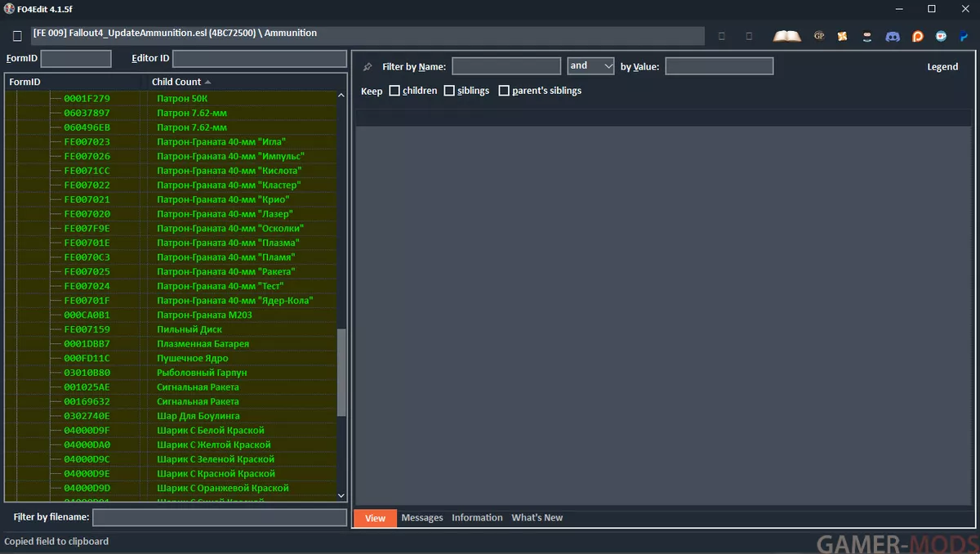Click the tree scrollbar up arrow
Image resolution: width=980 pixels, height=554 pixels.
(x=341, y=97)
